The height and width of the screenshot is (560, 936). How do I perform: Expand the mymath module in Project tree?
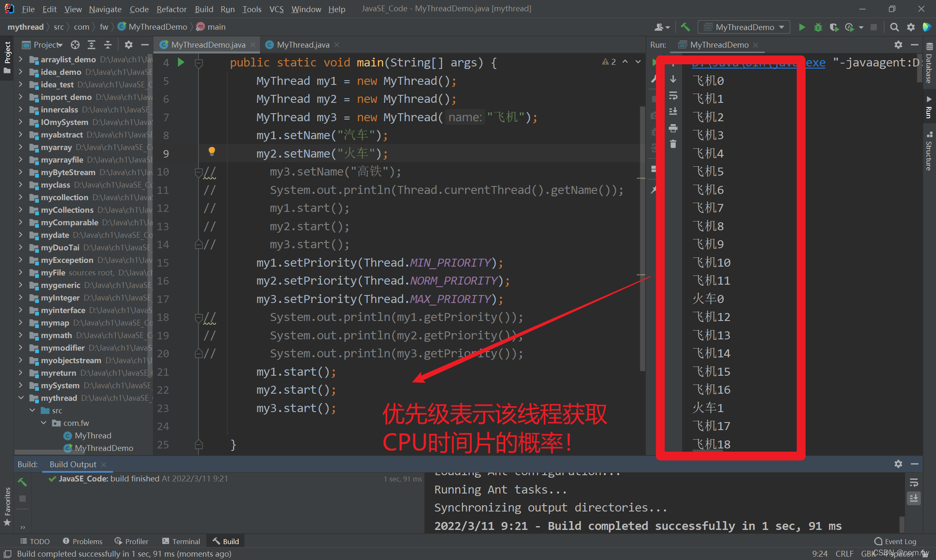pos(21,335)
